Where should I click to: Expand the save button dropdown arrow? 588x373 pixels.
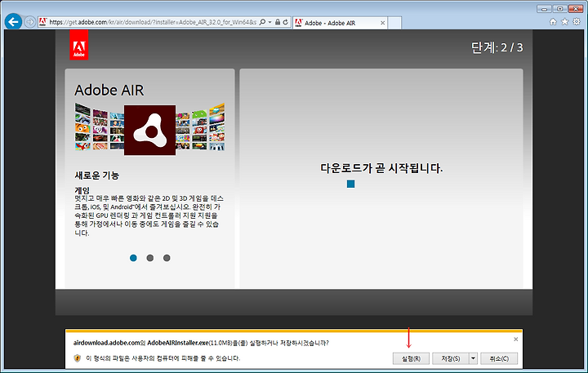point(473,359)
